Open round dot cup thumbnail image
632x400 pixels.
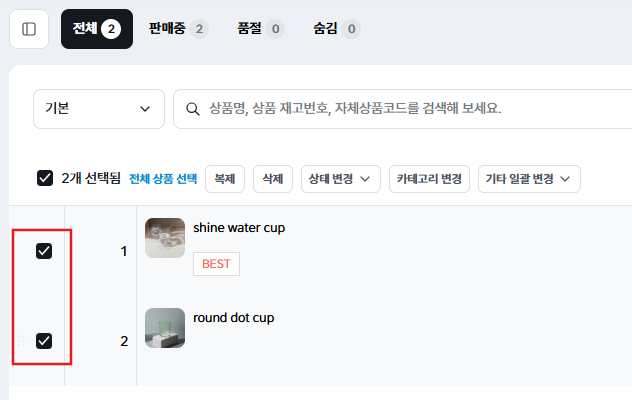pyautogui.click(x=165, y=328)
